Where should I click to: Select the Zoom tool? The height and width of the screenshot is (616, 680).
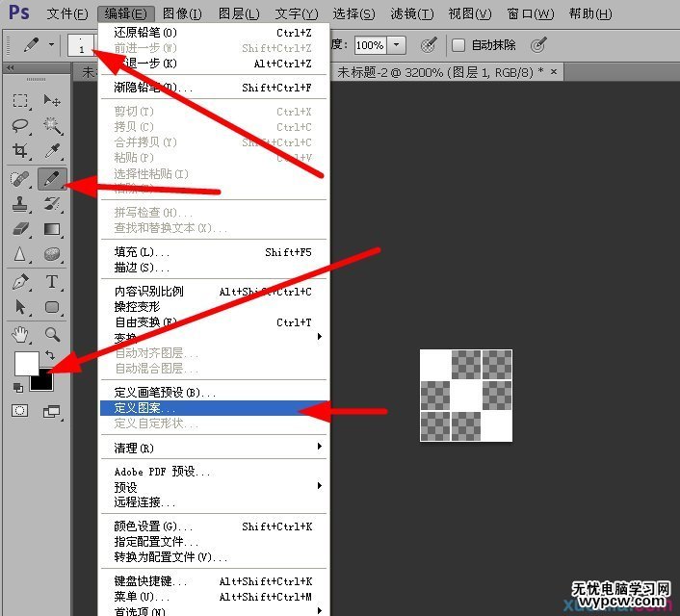coord(52,334)
